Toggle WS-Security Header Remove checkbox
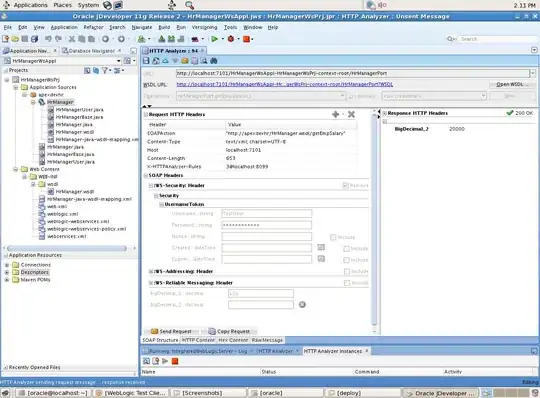The width and height of the screenshot is (540, 398). (x=346, y=186)
